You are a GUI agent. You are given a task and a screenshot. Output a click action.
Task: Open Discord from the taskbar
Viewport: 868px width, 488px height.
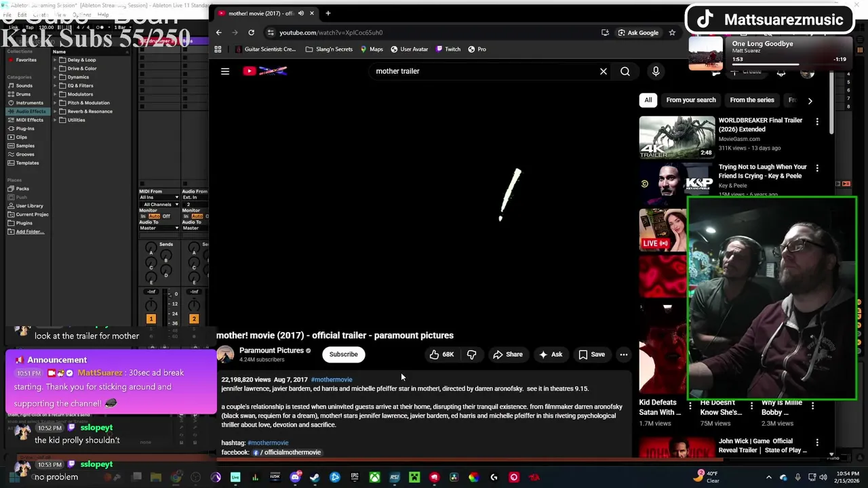[x=295, y=477]
